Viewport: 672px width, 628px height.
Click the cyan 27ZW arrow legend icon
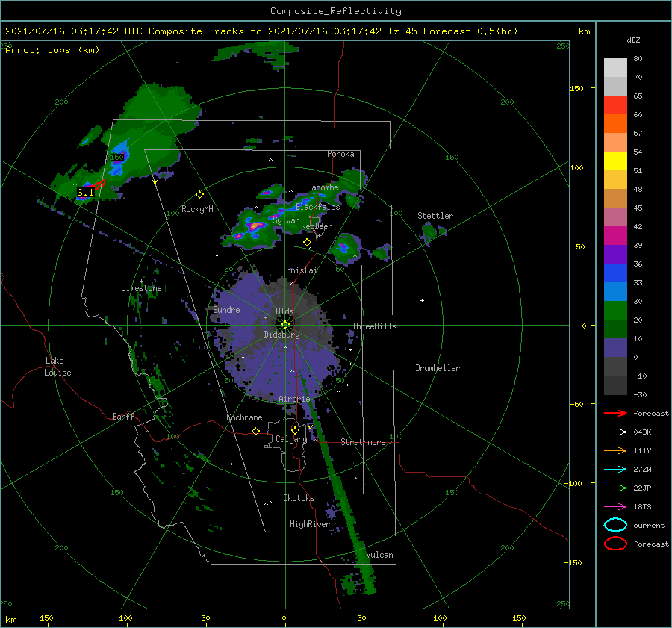point(615,470)
